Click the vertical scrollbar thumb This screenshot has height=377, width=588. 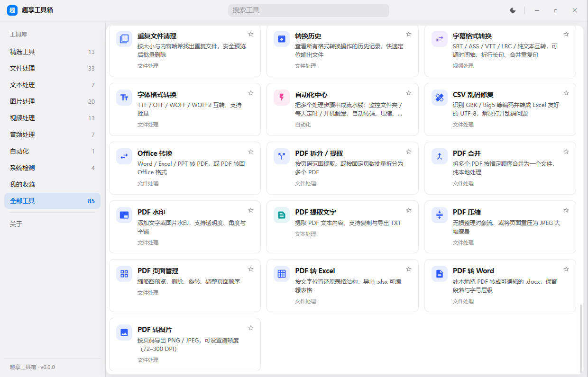(581, 338)
